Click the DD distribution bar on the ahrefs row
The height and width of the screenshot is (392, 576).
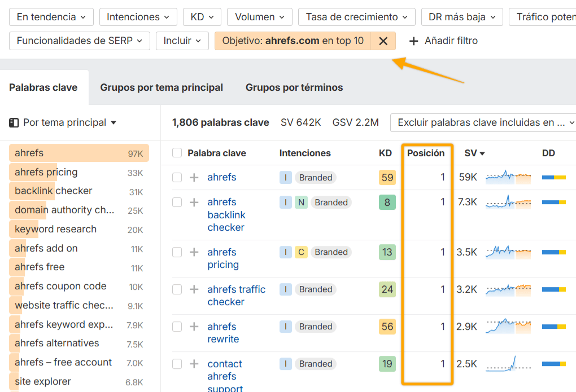coord(554,177)
